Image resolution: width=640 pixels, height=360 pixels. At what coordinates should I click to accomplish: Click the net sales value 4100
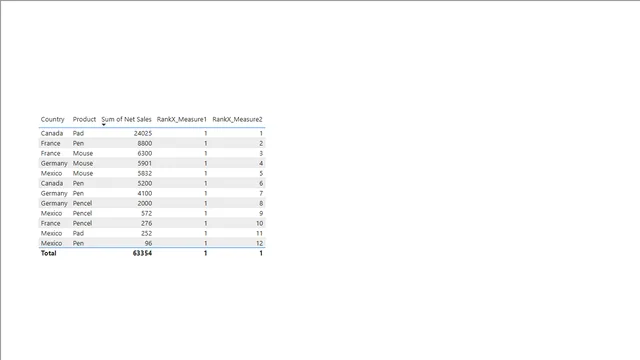(145, 193)
